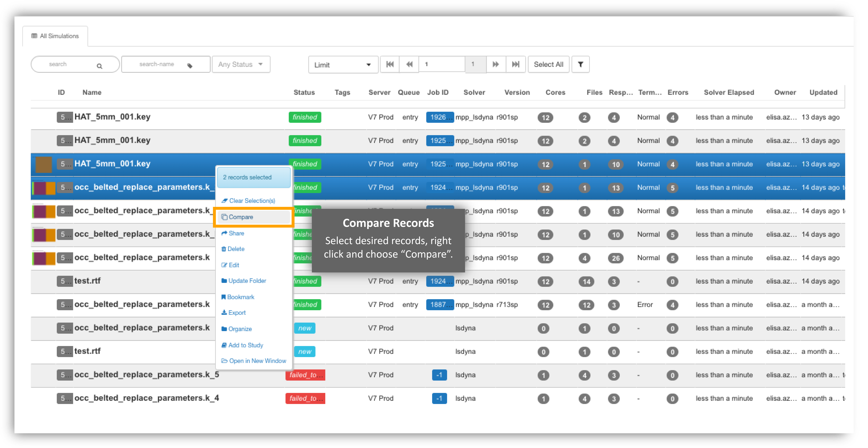Switch to All Simulations tab
Image resolution: width=868 pixels, height=448 pixels.
pos(55,36)
